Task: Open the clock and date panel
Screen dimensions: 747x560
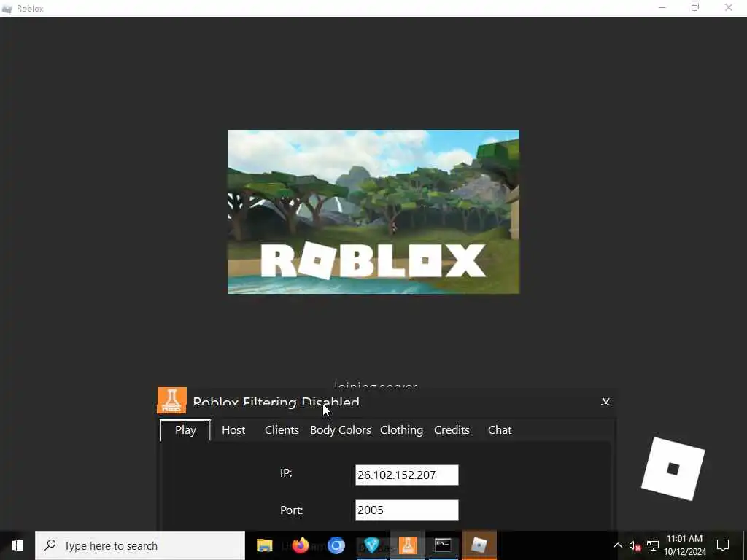Action: click(x=684, y=545)
